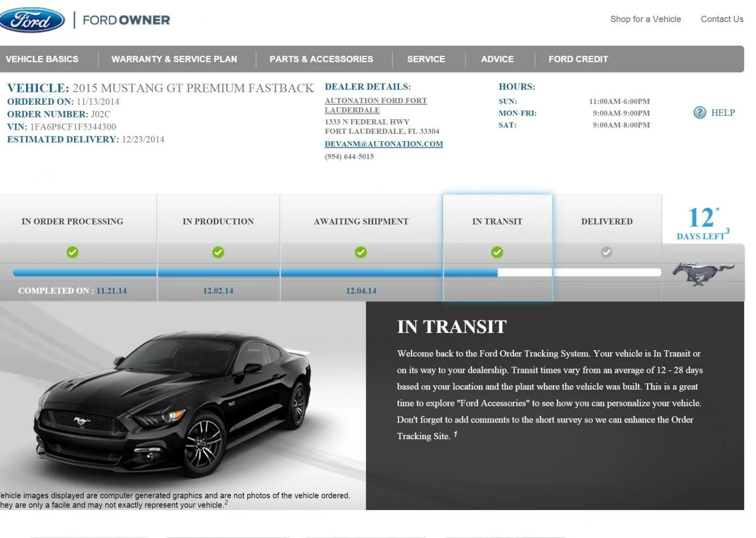Click the shipment date 12.04.14
The width and height of the screenshot is (756, 538).
pyautogui.click(x=361, y=291)
